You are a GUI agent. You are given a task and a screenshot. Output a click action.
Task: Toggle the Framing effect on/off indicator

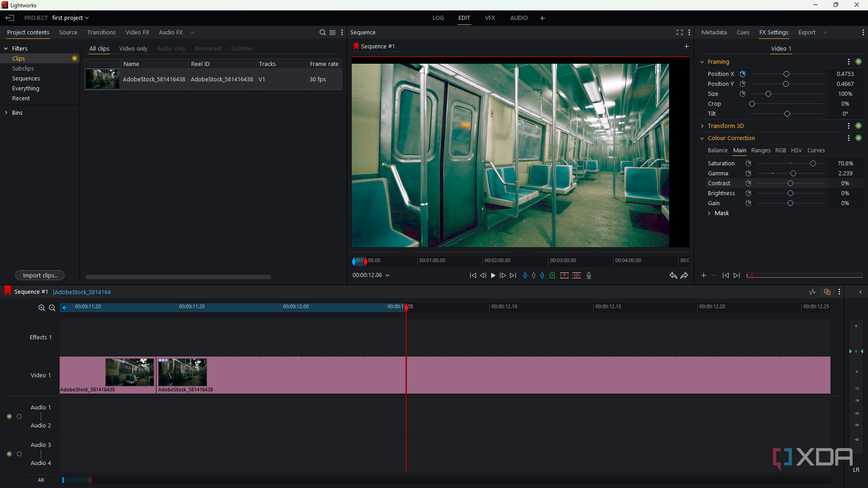click(x=859, y=62)
